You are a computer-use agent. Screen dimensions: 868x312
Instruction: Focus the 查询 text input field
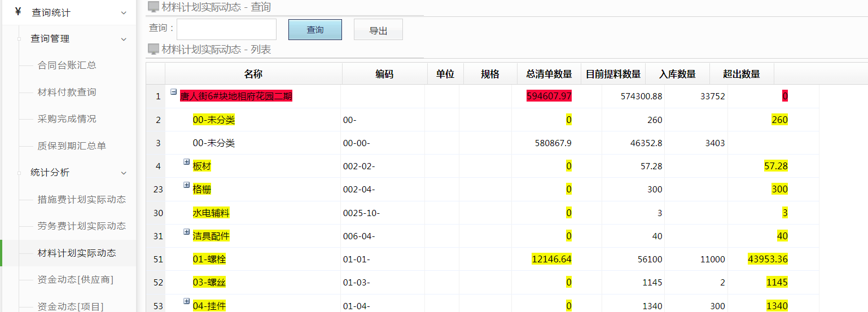226,29
